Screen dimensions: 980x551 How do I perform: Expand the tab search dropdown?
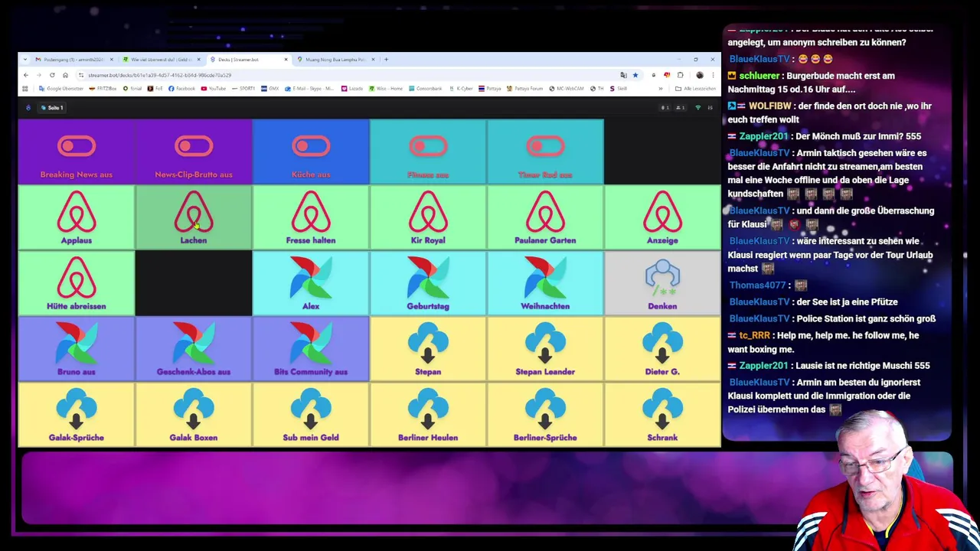25,59
